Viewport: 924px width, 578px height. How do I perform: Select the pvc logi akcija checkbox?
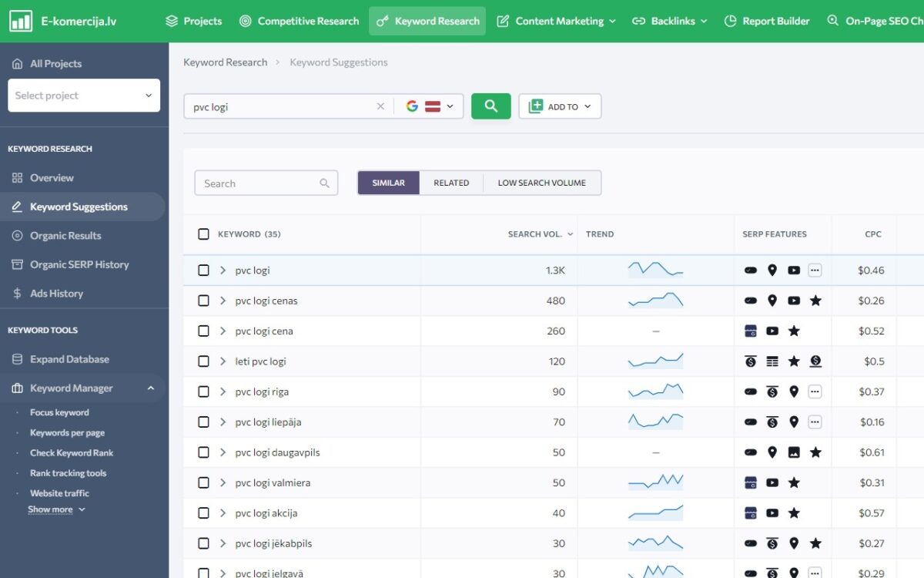pyautogui.click(x=203, y=513)
